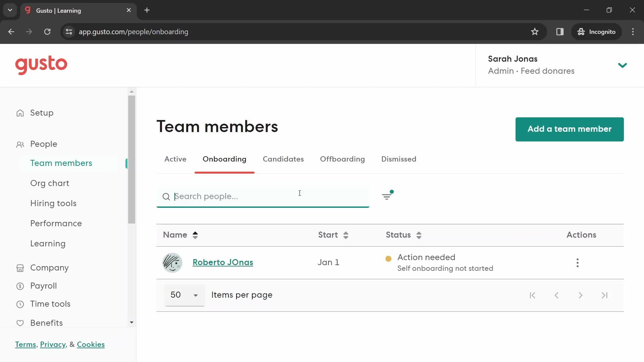Click the three-dot actions menu for Roberto JOnas
Viewport: 644px width, 362px height.
[578, 262]
